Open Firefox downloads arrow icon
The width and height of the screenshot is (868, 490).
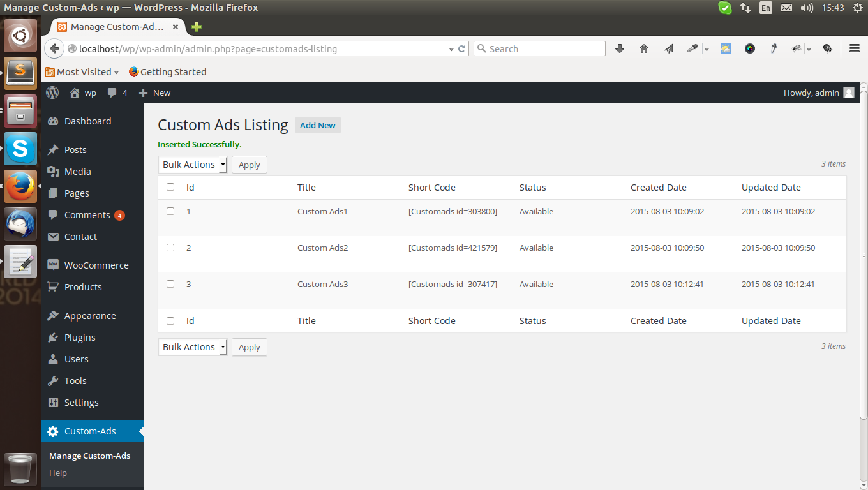pyautogui.click(x=619, y=48)
